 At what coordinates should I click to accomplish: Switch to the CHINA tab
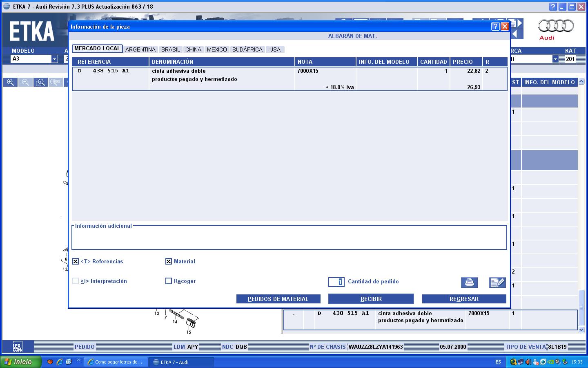click(193, 49)
